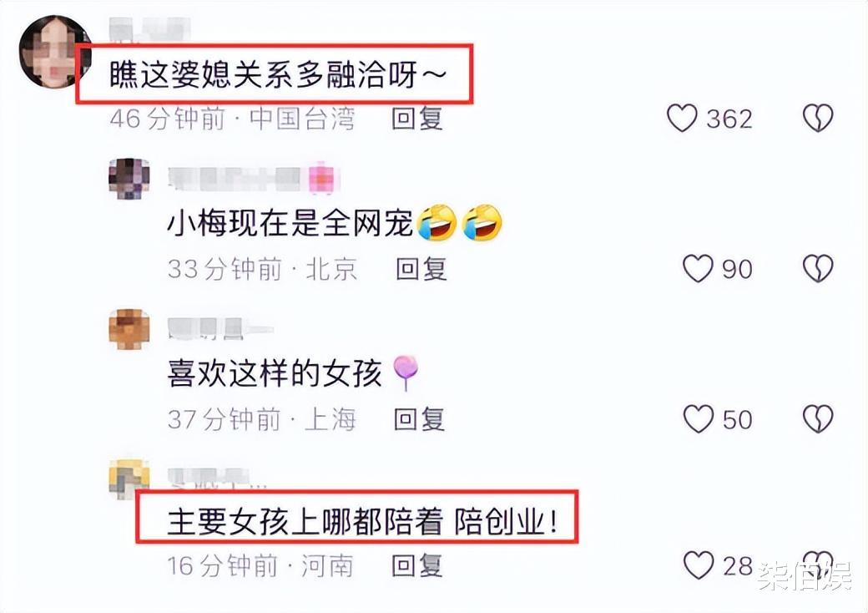Select the comment text 瞧这婆媳关系多融洽呀
This screenshot has width=868, height=613.
277,75
